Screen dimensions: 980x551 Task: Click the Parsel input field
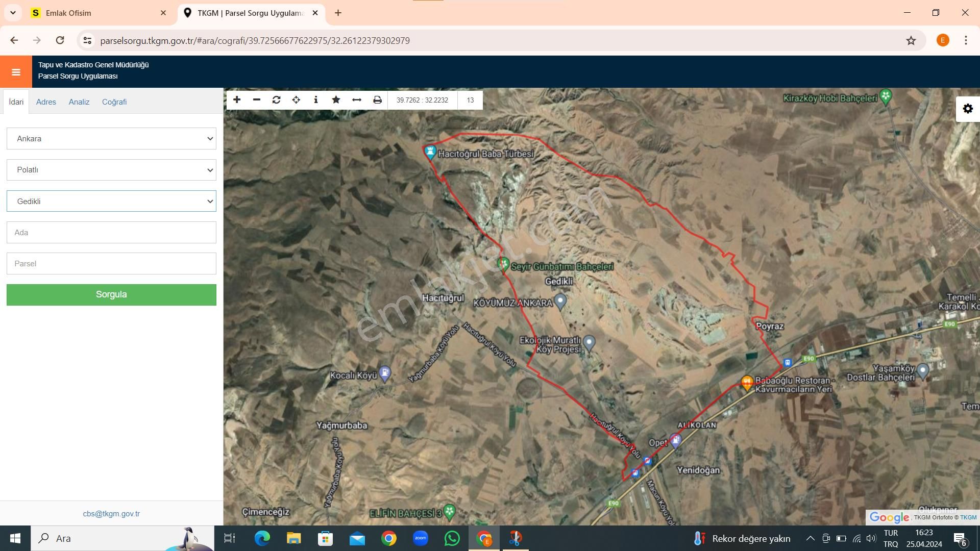[111, 264]
